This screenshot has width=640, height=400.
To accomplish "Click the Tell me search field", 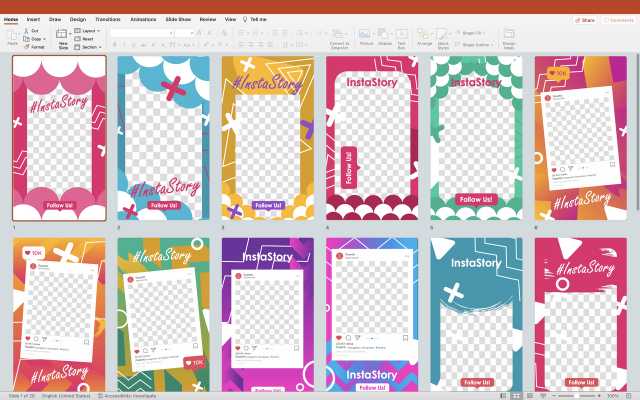I will coord(256,19).
